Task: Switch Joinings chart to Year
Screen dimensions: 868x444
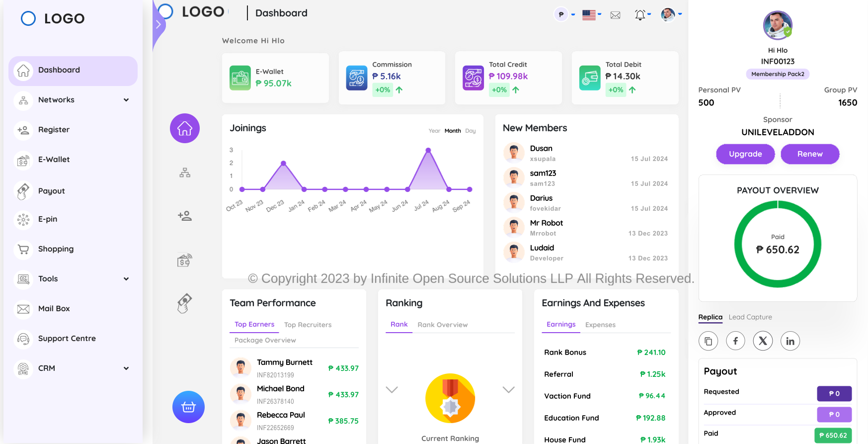Action: click(434, 131)
